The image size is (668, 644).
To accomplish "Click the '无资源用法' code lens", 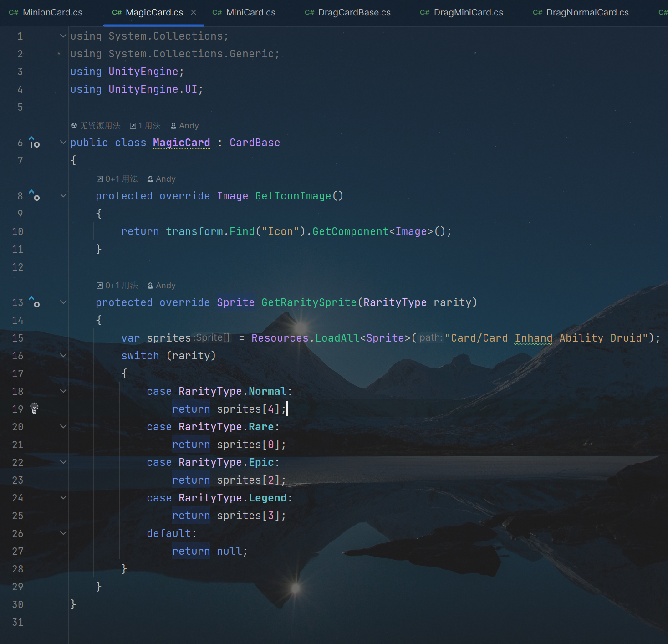I will 96,126.
